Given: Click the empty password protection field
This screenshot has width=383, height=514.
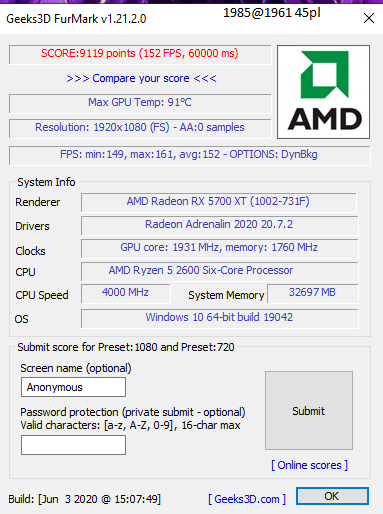Looking at the screenshot, I should tap(73, 445).
